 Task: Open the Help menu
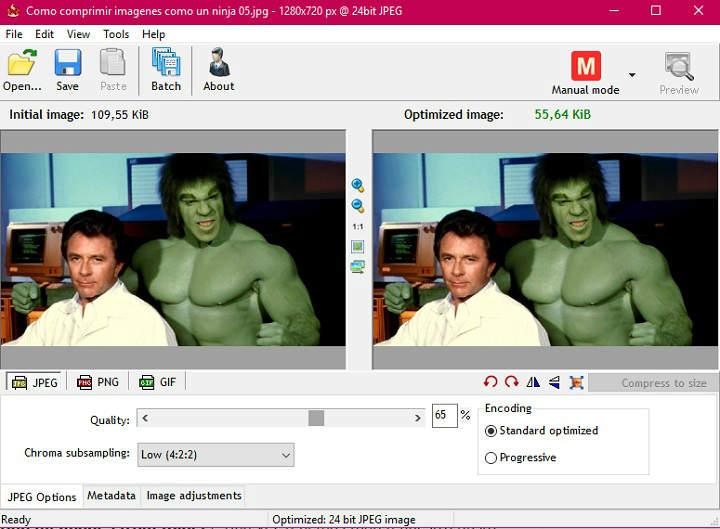click(153, 34)
